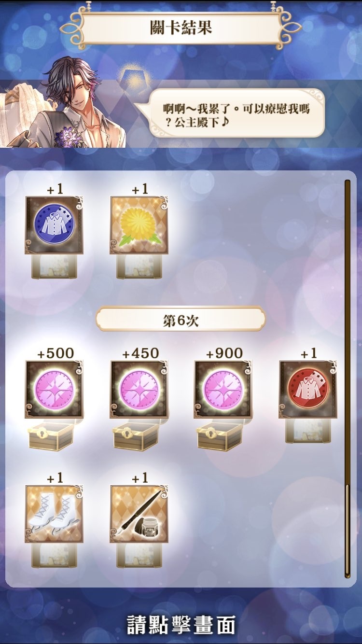Viewport: 362px width, 644px height.
Task: Tap the white ice skates reward
Action: tap(54, 514)
